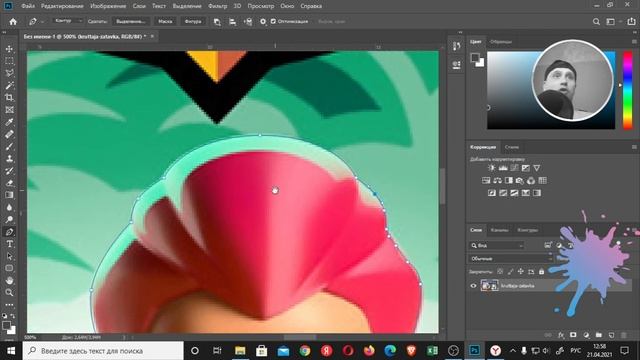Select the Brush tool
640x360 pixels.
tap(9, 147)
